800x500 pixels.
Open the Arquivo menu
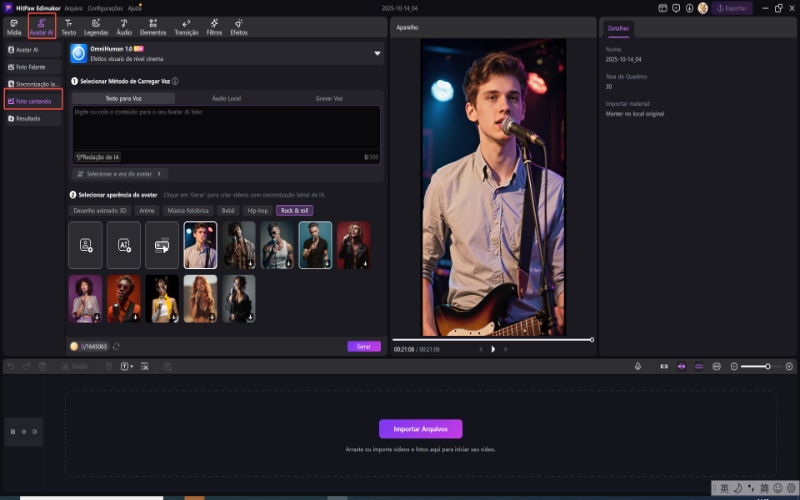pyautogui.click(x=73, y=8)
